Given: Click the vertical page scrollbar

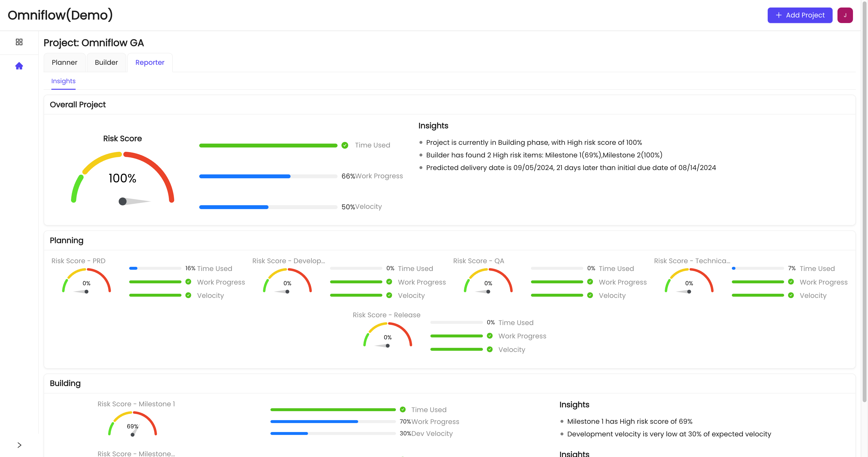Looking at the screenshot, I should pos(864,202).
